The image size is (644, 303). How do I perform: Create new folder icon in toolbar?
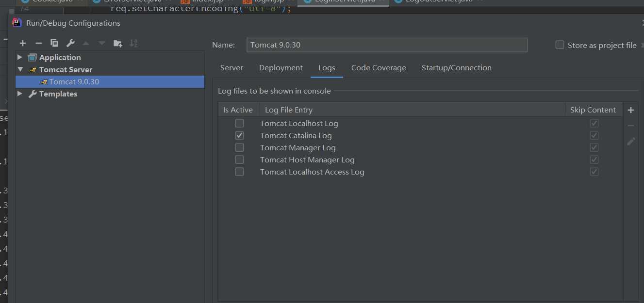(118, 44)
